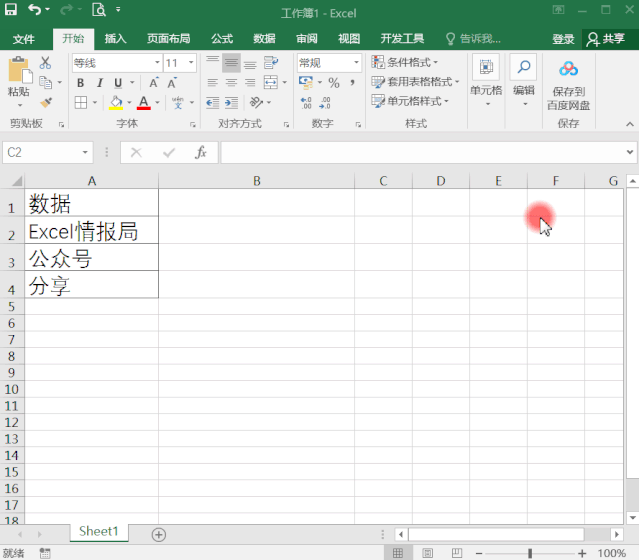Click 共享 share button
The height and width of the screenshot is (560, 639).
pyautogui.click(x=605, y=39)
